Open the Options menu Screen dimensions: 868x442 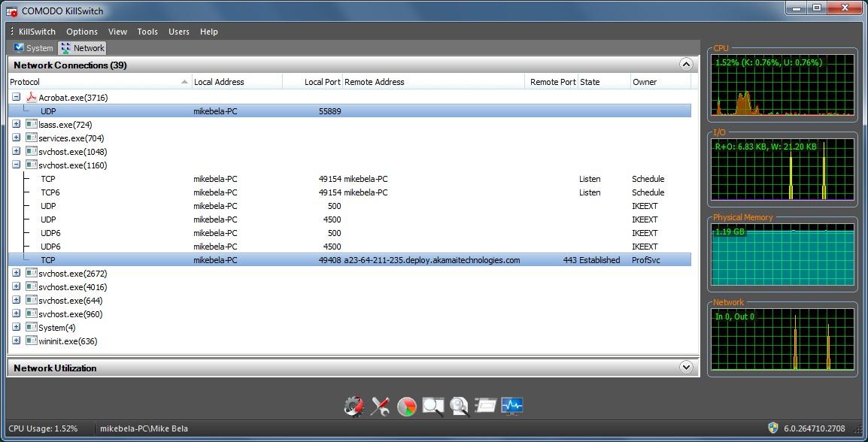coord(82,32)
